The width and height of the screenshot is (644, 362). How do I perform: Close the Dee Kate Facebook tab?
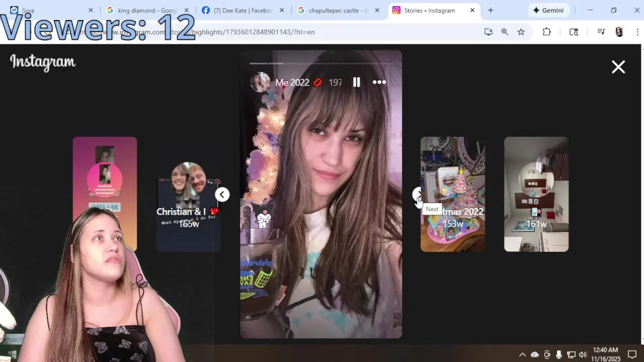[282, 11]
